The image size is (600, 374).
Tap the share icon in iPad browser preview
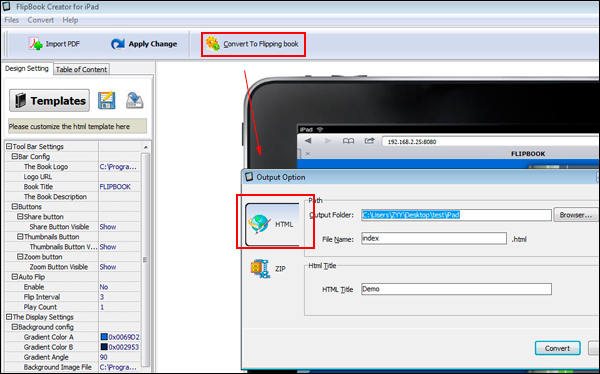[x=369, y=141]
